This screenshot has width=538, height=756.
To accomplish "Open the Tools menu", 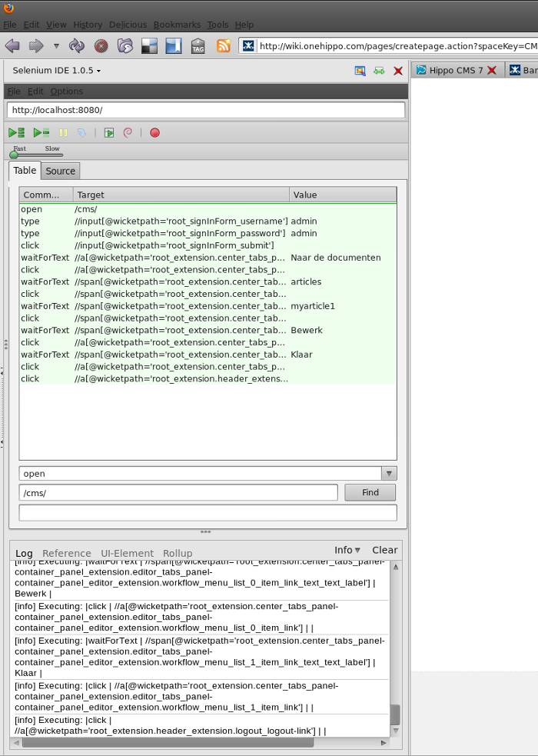I will pyautogui.click(x=218, y=25).
